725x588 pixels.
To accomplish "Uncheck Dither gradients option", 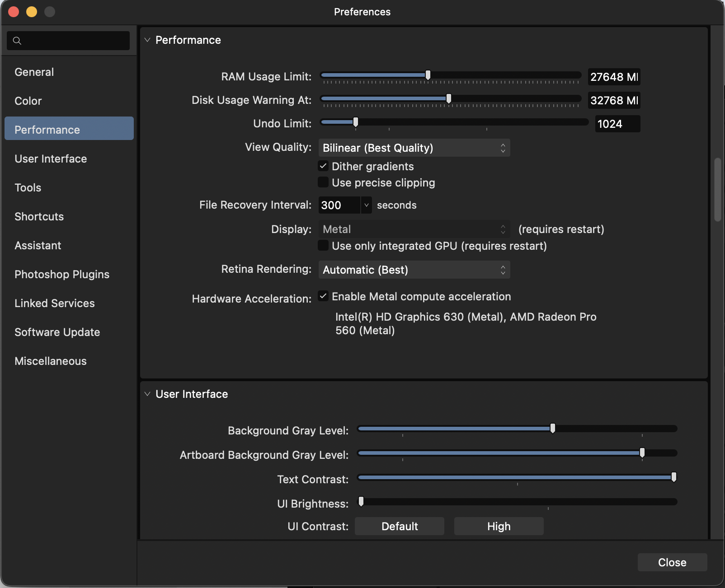I will [x=323, y=166].
